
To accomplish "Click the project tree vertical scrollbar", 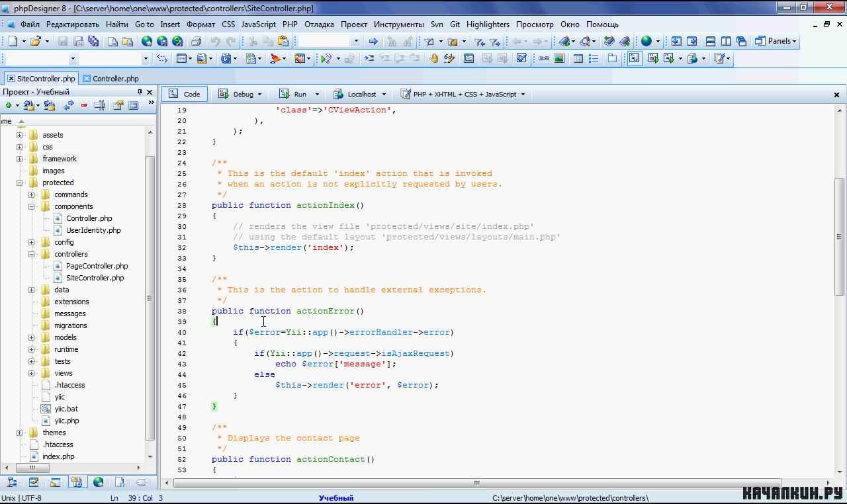I will [x=150, y=298].
